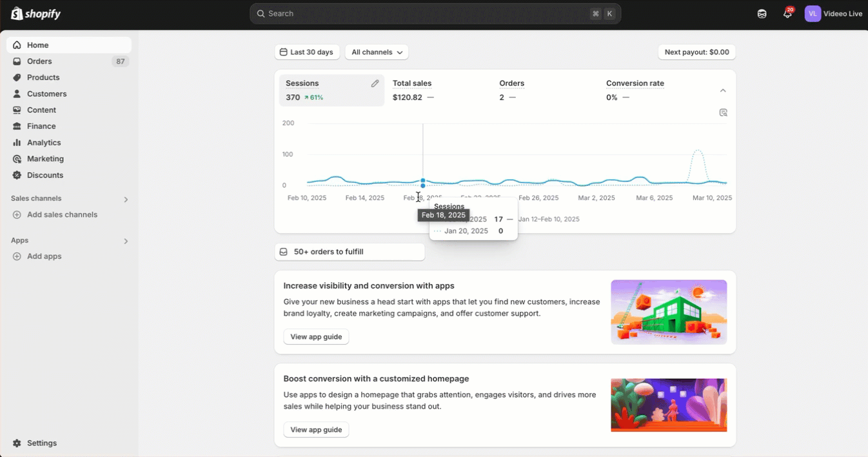The image size is (868, 457).
Task: Click the purple homepage illustration
Action: pyautogui.click(x=669, y=405)
